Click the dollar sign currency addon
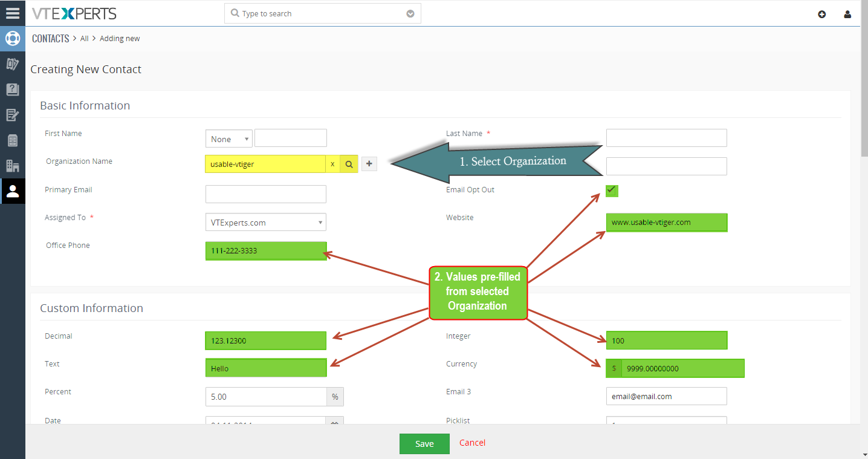Screen dimensions: 868x459 [614, 368]
